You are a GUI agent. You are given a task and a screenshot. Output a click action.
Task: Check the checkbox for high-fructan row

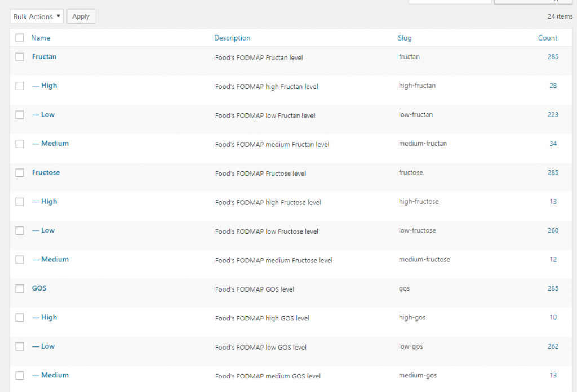tap(19, 85)
